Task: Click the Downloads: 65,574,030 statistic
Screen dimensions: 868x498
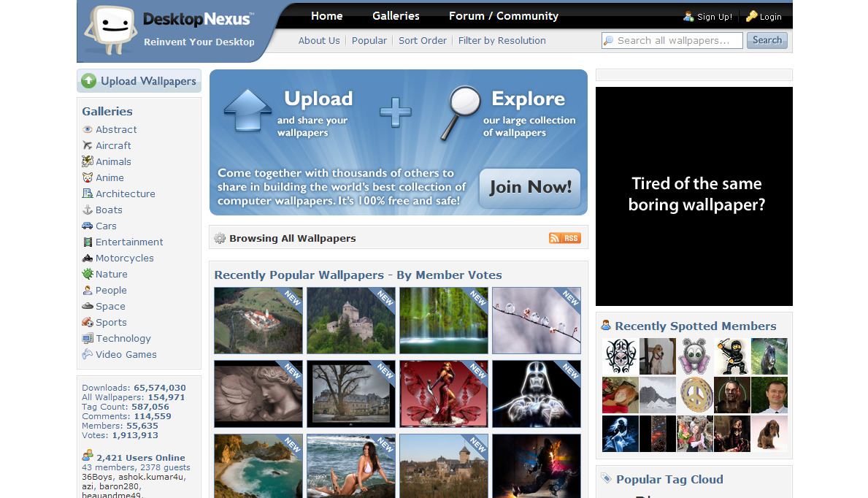Action: click(134, 388)
